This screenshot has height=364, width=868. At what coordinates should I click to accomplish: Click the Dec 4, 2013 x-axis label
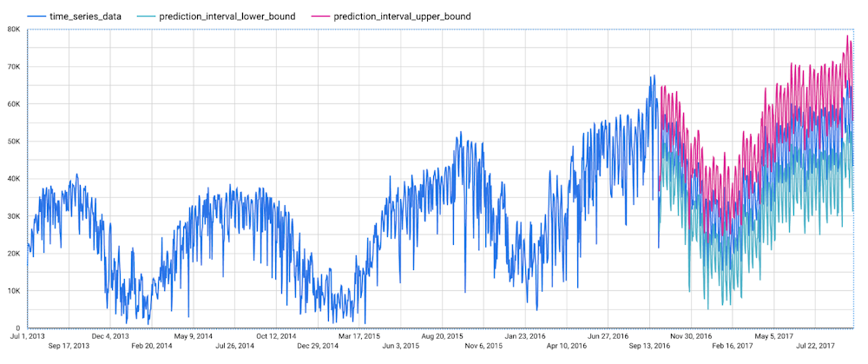click(x=110, y=336)
